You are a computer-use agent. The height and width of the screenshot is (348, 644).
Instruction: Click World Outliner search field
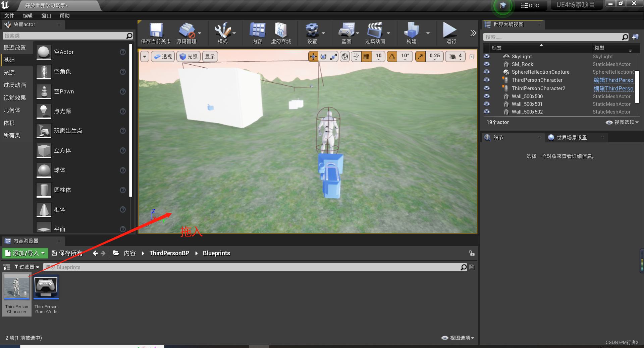(553, 37)
